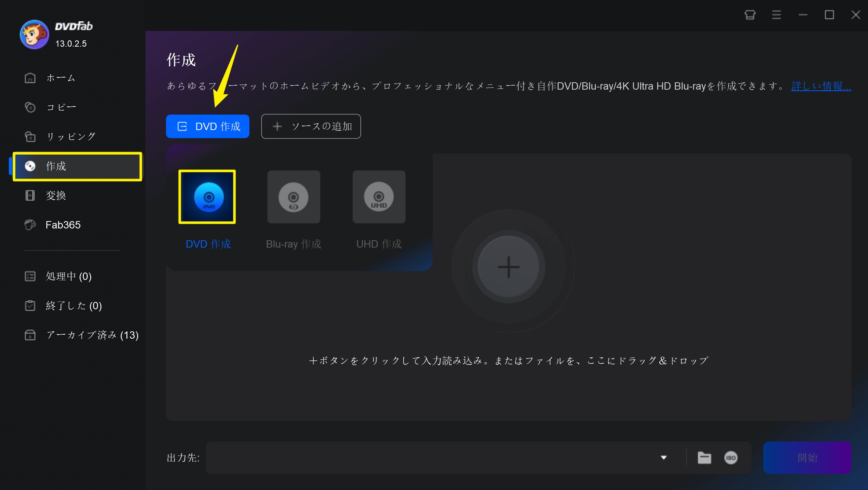Open the blue DVD 作成 mode switcher button
Viewport: 868px width, 490px height.
(208, 126)
